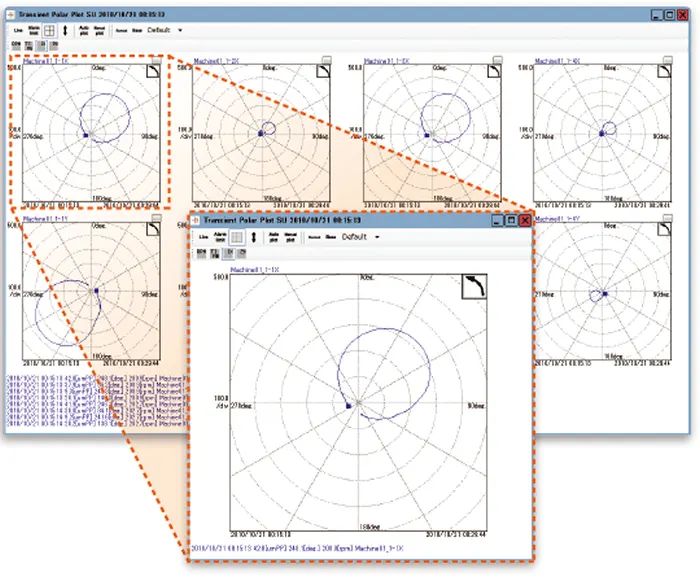Click small box above second top-row plot corner
700x581 pixels.
(x=327, y=60)
